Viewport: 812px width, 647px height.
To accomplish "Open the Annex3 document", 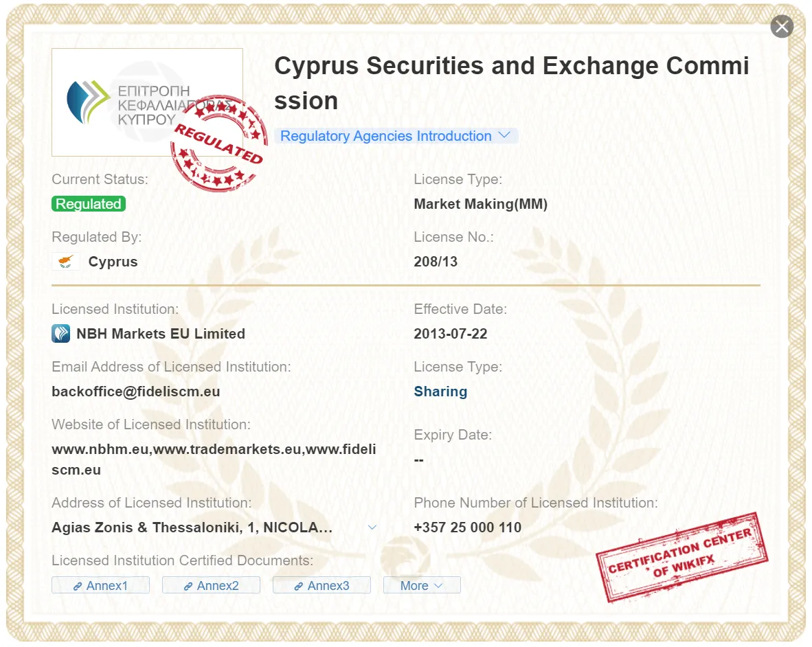I will (322, 585).
